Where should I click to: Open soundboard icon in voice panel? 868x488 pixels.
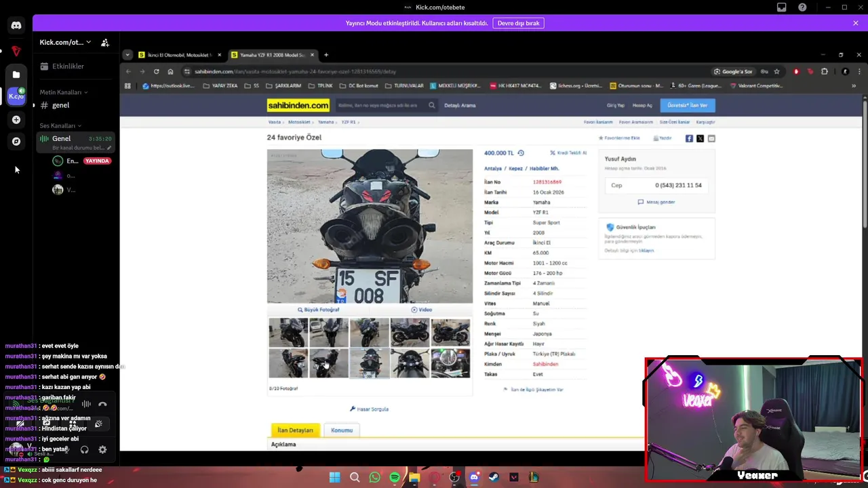(98, 424)
